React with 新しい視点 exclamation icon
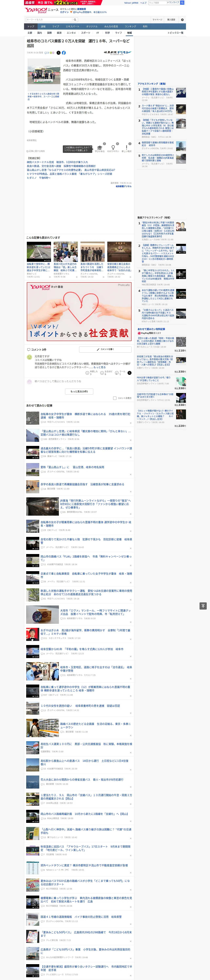The height and width of the screenshot is (980, 210). coord(127,148)
